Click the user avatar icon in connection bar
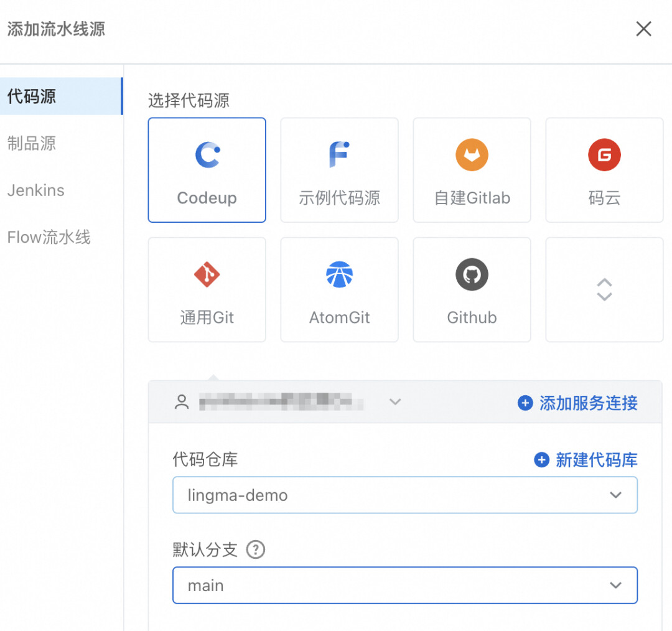672x631 pixels. pyautogui.click(x=182, y=403)
